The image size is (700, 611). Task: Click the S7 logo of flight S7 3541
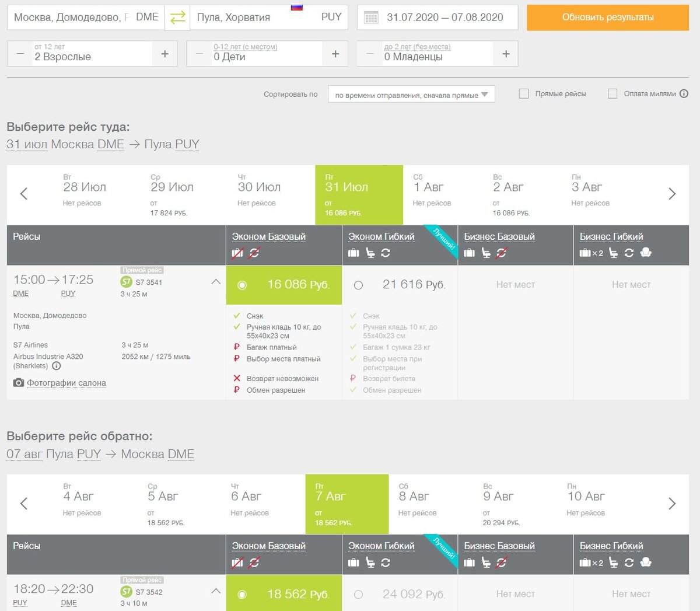[x=127, y=282]
